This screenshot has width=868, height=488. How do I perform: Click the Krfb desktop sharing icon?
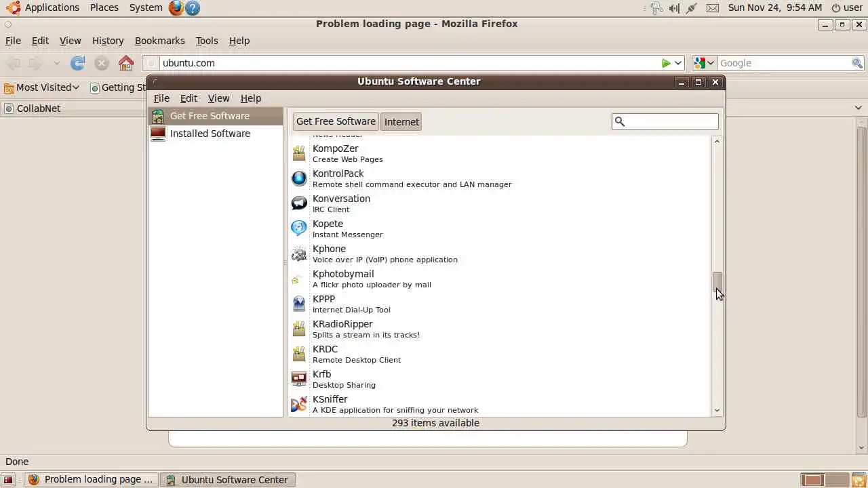pyautogui.click(x=299, y=379)
